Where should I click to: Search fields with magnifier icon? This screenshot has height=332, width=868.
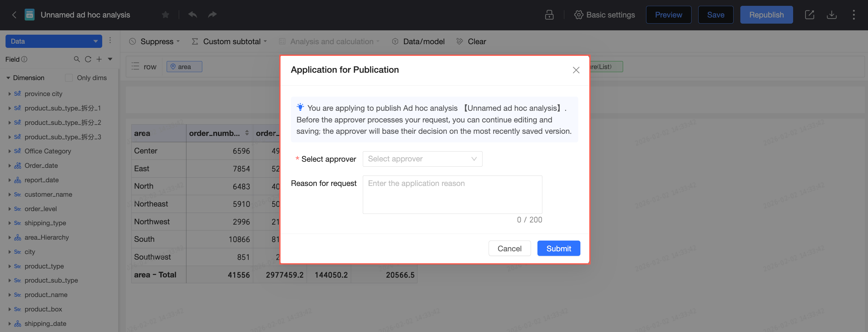point(77,59)
